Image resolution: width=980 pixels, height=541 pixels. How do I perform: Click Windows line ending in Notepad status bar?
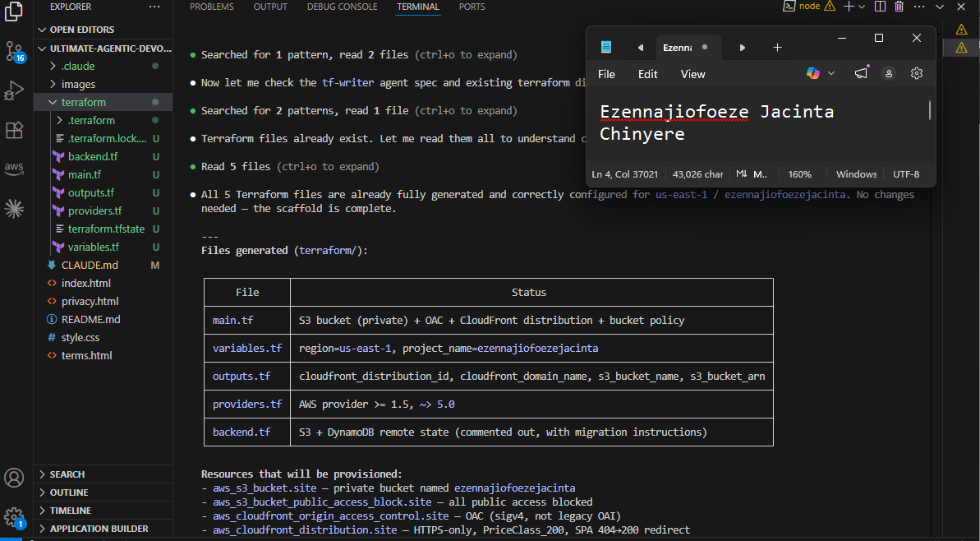[856, 174]
